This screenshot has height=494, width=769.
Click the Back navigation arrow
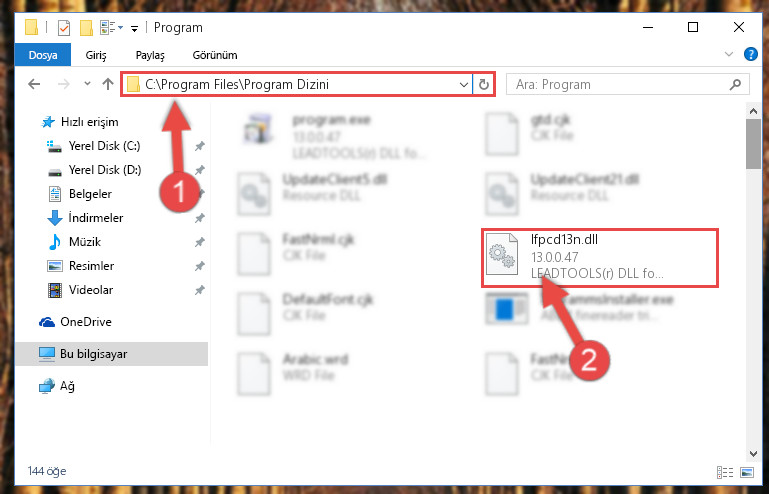[x=34, y=84]
